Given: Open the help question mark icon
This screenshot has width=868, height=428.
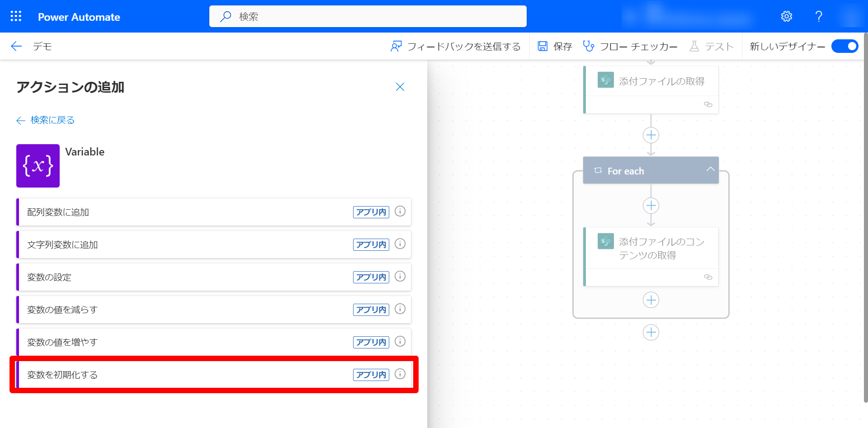Looking at the screenshot, I should pos(818,16).
